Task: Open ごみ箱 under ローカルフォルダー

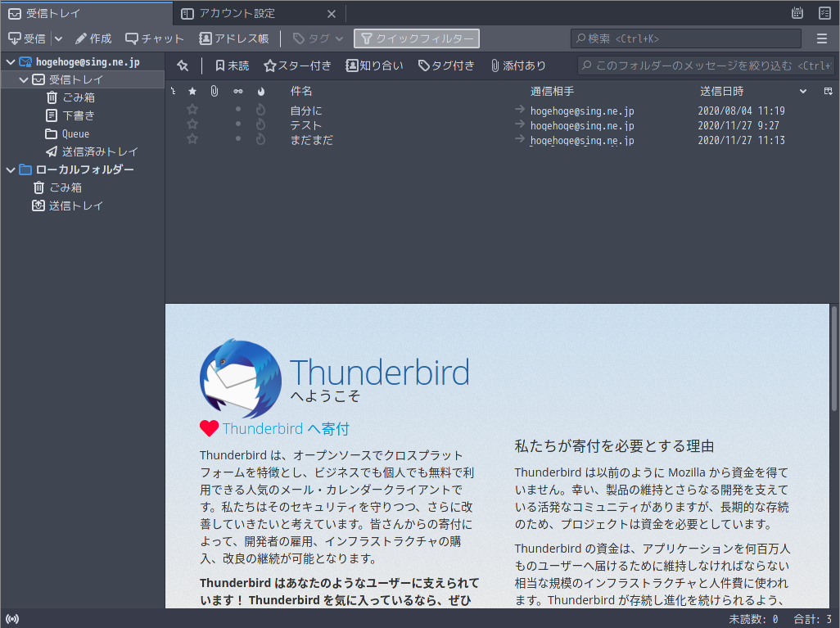Action: point(65,187)
